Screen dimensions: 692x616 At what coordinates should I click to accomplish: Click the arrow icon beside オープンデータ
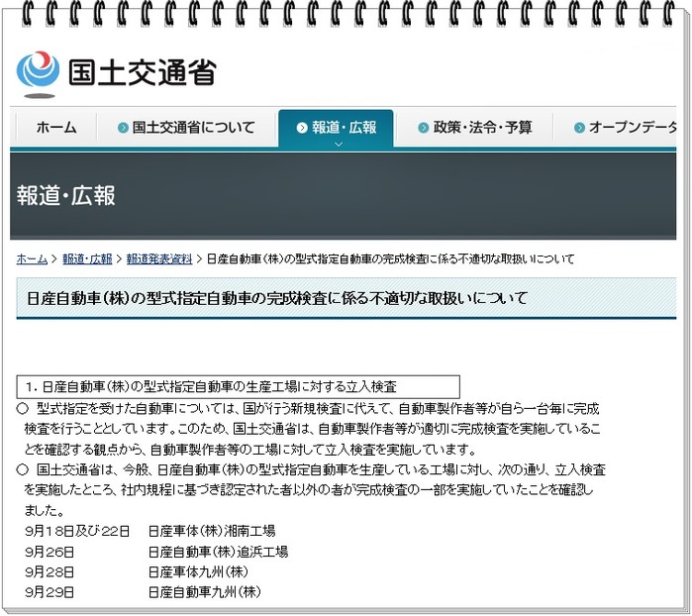point(579,128)
